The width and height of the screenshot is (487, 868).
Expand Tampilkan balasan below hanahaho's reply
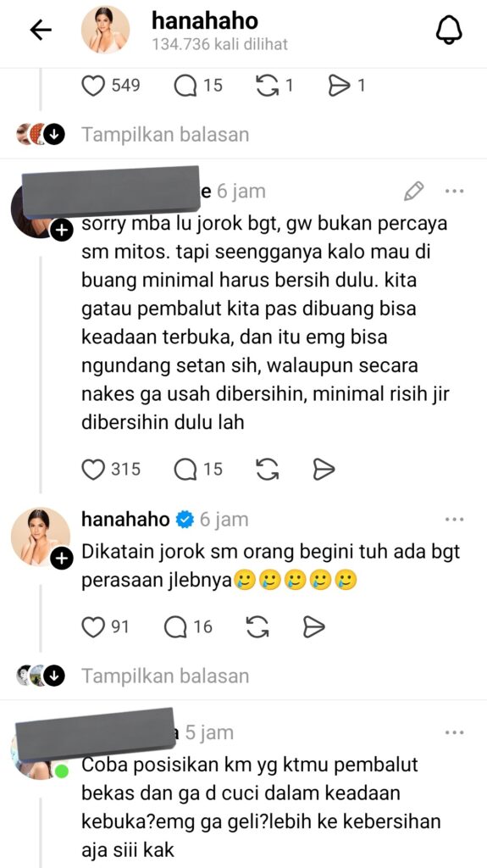tap(165, 676)
